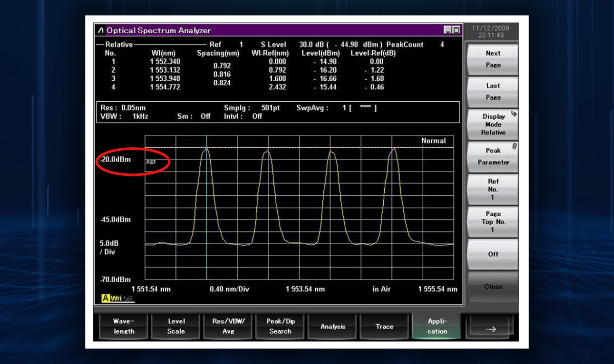Screen dimensions: 614x364
Task: Click the in Air label
Action: click(x=382, y=289)
